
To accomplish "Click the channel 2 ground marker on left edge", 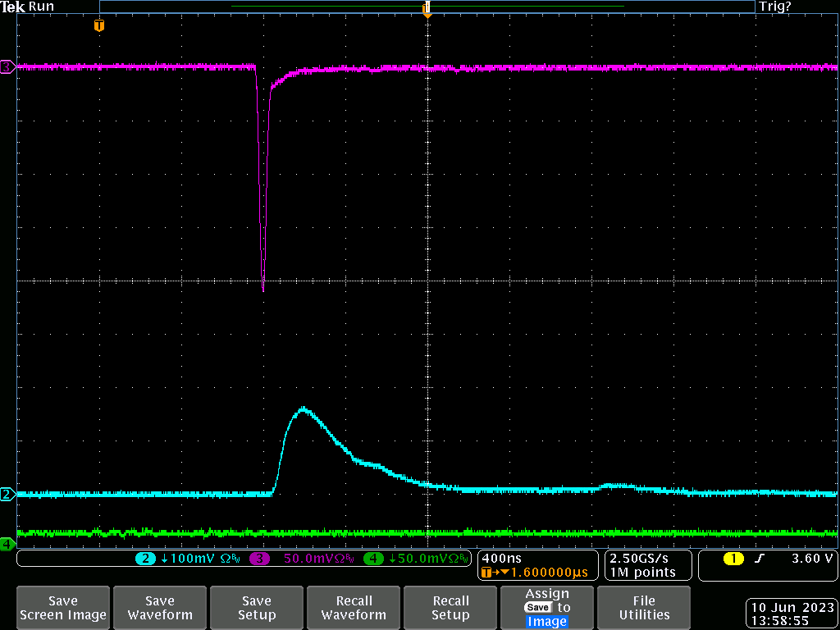I will pyautogui.click(x=7, y=494).
